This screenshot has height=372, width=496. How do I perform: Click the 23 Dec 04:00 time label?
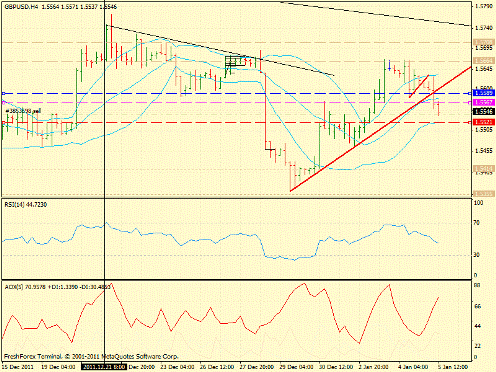(x=177, y=367)
